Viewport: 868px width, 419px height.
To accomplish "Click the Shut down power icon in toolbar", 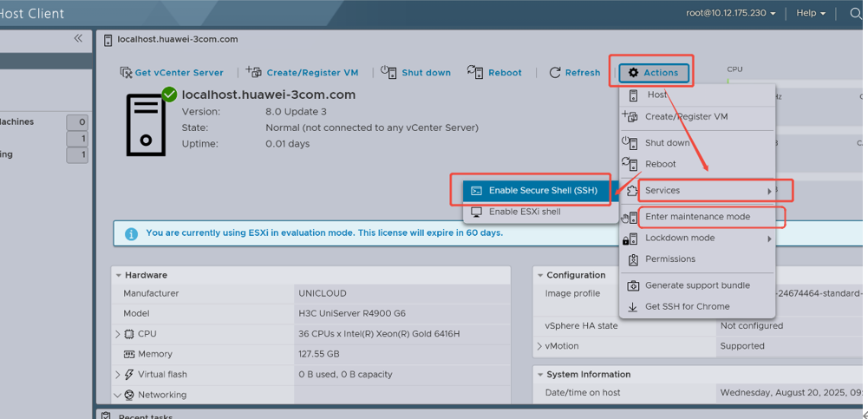I will 388,72.
